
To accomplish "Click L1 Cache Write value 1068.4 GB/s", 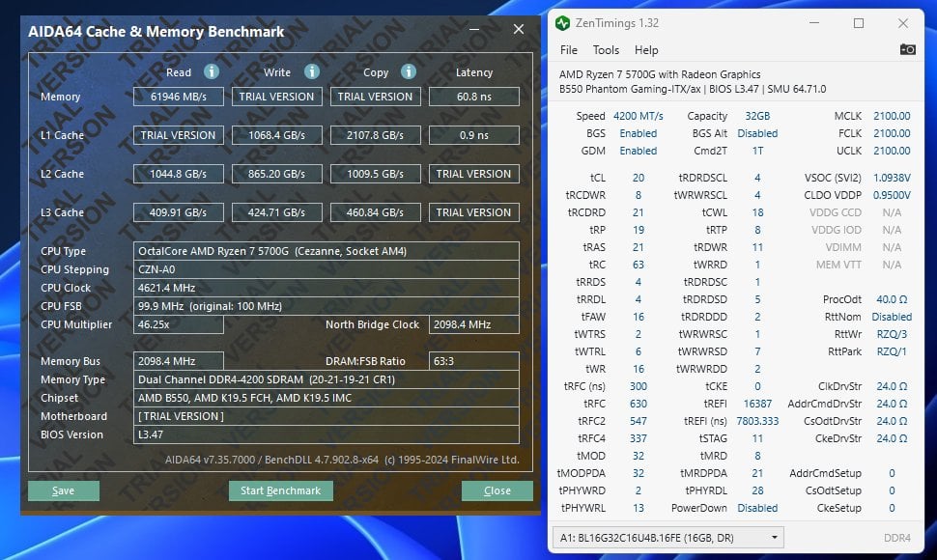I will [276, 135].
